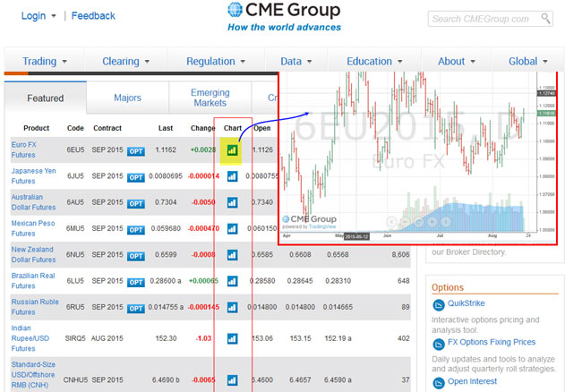Open the Brazilian Real Futures chart icon
This screenshot has width=565, height=392.
(232, 281)
